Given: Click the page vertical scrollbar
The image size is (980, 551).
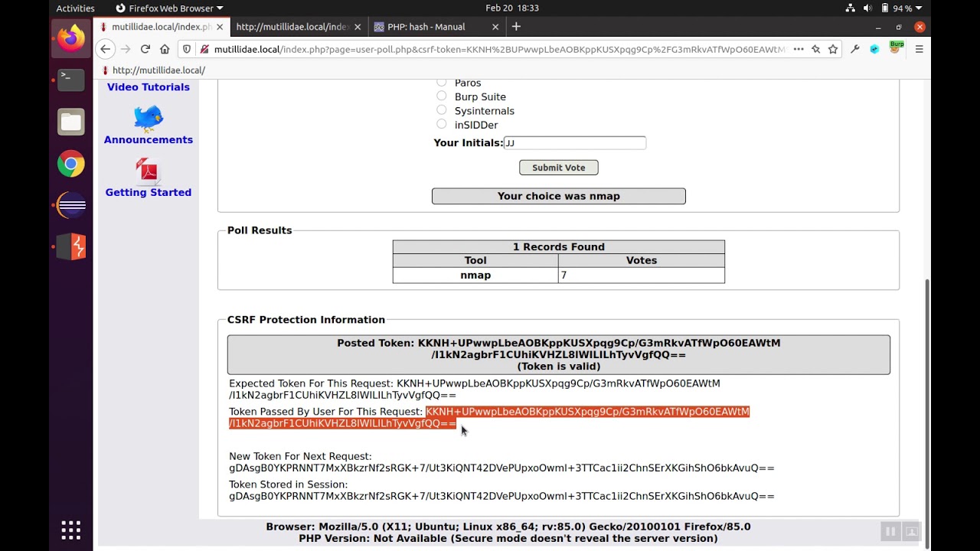Looking at the screenshot, I should tap(926, 398).
